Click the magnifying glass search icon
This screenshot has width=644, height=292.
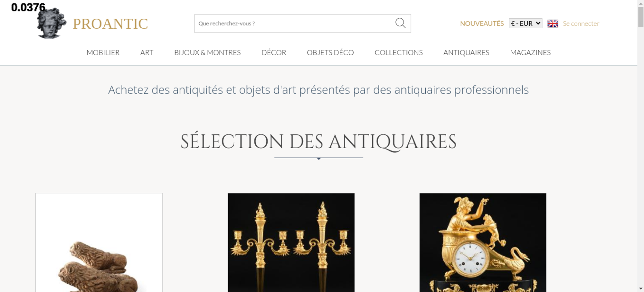click(x=400, y=23)
